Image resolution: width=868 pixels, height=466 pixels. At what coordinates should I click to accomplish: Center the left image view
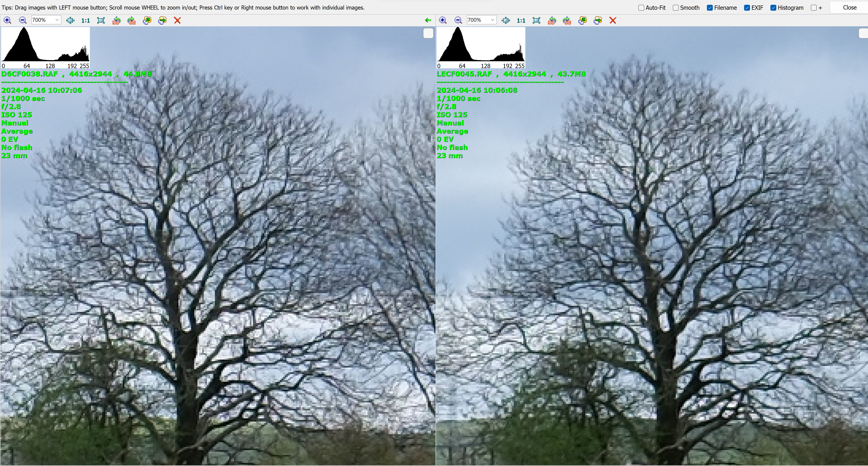coord(70,20)
